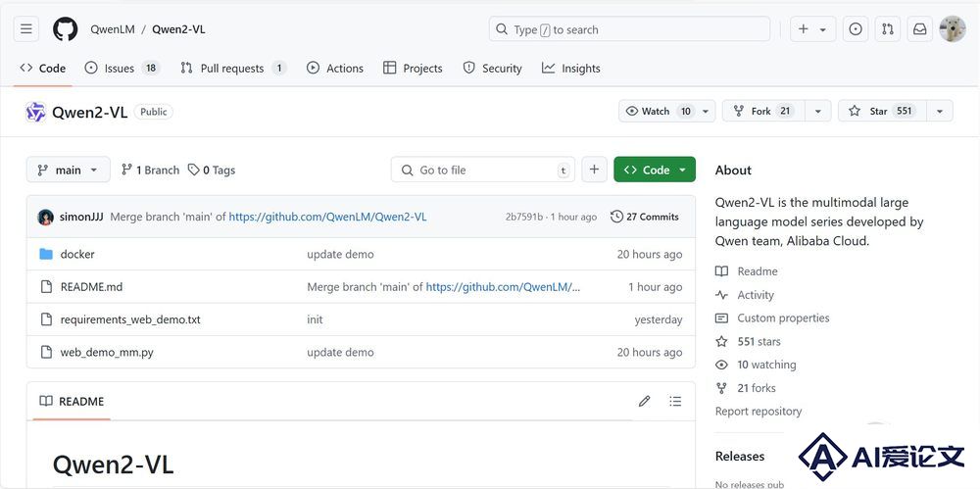Click the docker folder icon
The image size is (980, 489).
[x=46, y=254]
